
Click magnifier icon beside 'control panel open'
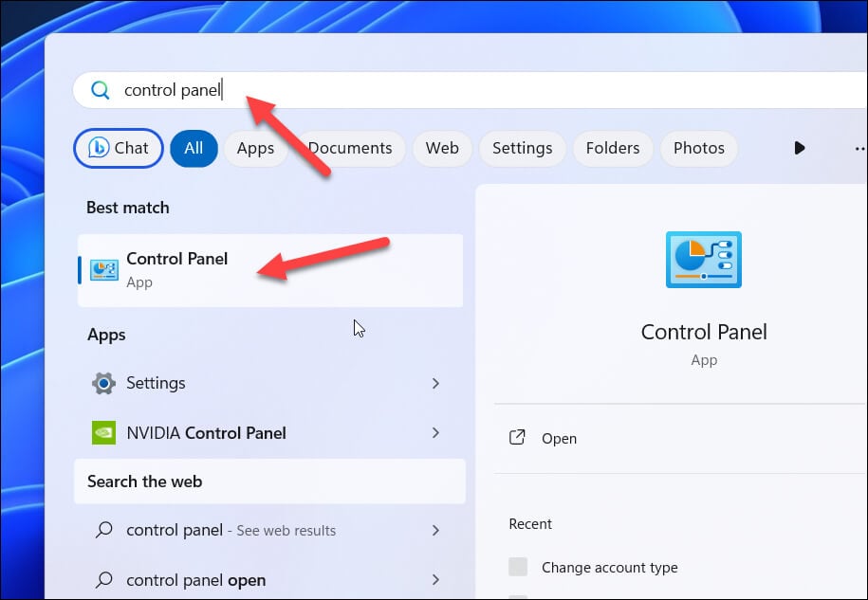[103, 579]
